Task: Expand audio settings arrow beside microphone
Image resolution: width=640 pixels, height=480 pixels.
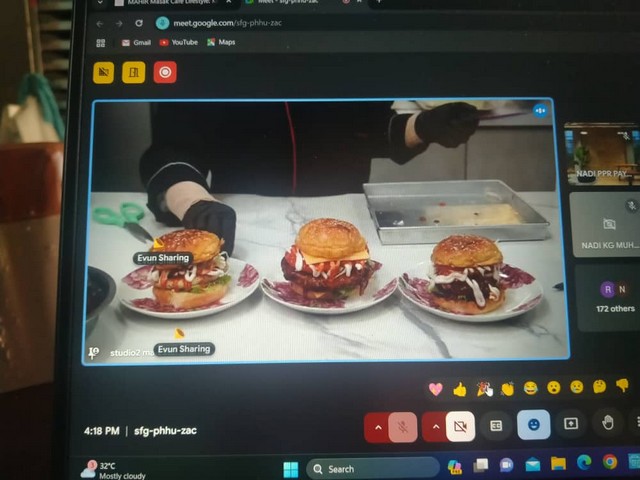Action: (377, 428)
